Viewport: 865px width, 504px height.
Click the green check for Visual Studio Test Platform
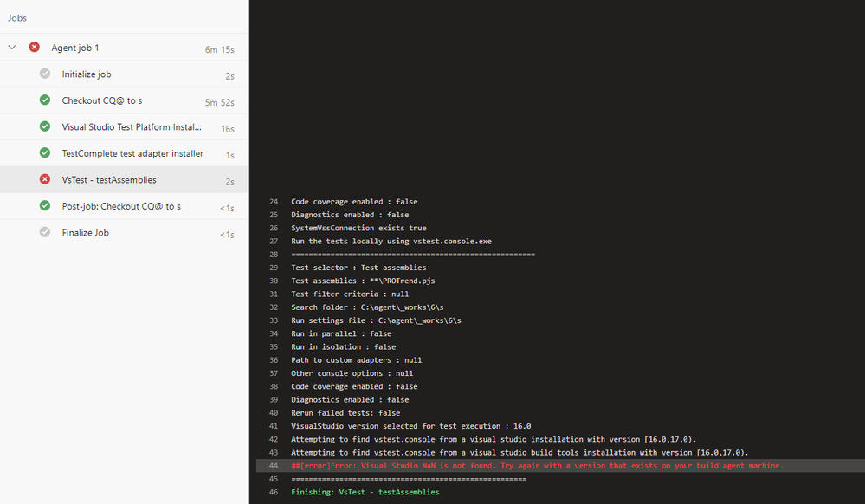pos(45,127)
